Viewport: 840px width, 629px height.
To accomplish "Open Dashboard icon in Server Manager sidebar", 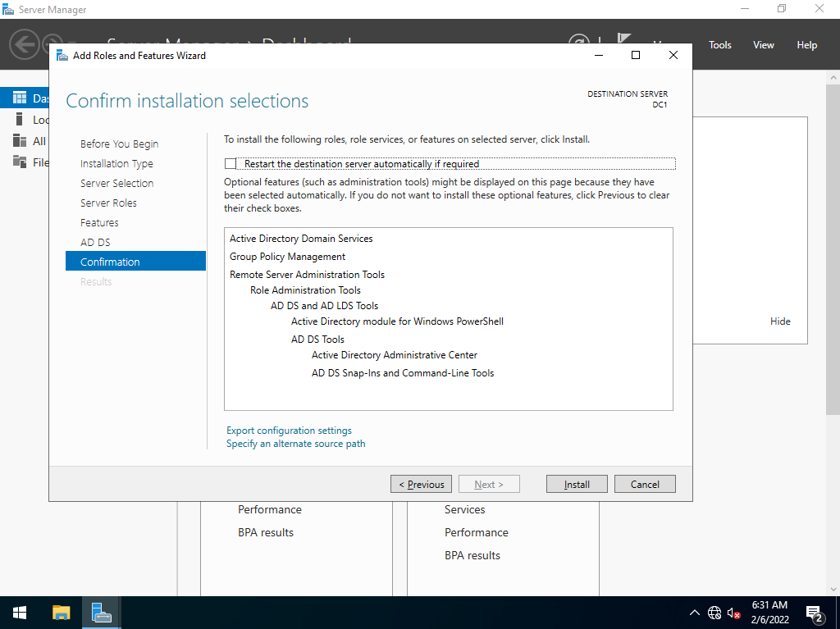I will pyautogui.click(x=20, y=98).
